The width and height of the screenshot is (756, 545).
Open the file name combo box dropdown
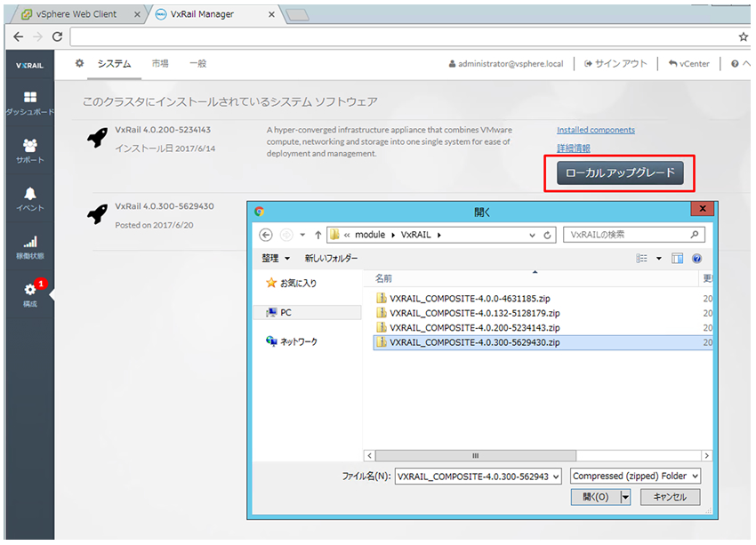[556, 477]
